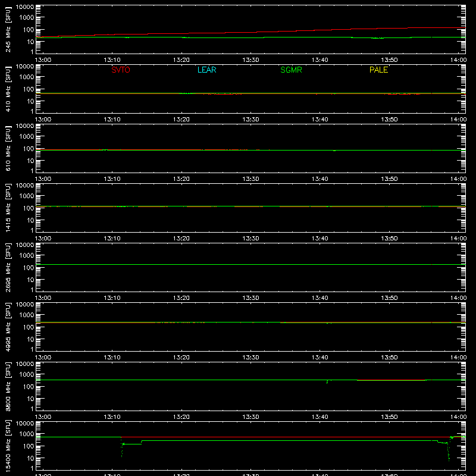
Task: Click 13:40 tick label under 610 MHz panel
Action: point(320,179)
